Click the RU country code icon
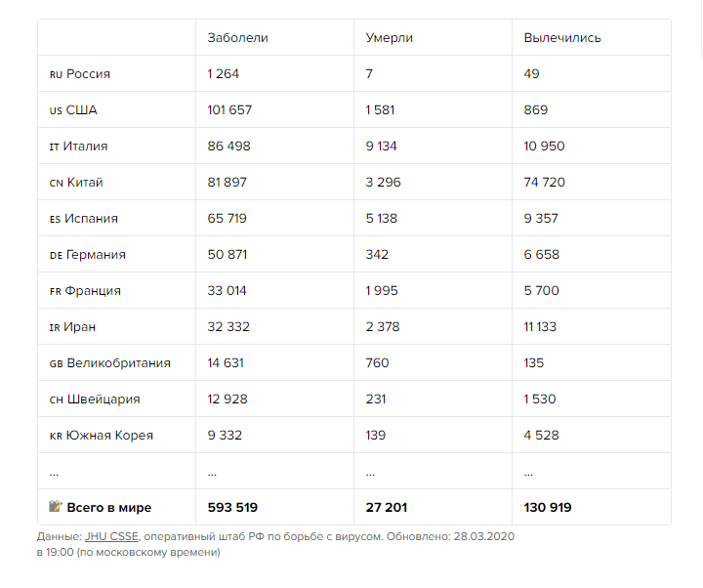This screenshot has width=703, height=588. pos(56,74)
